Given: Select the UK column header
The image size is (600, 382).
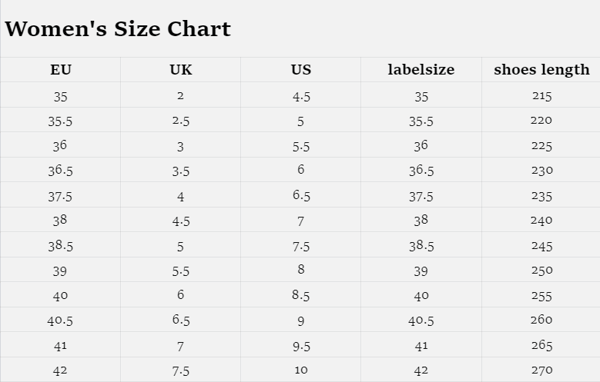Looking at the screenshot, I should tap(181, 70).
